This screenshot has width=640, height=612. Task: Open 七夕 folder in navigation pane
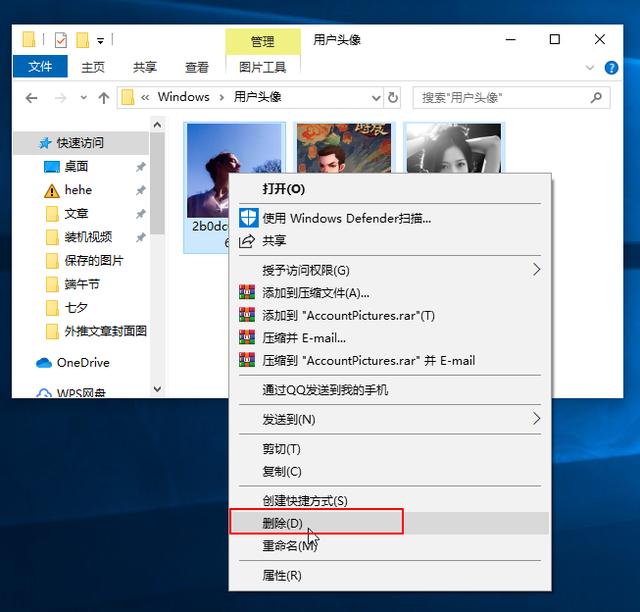pos(76,307)
